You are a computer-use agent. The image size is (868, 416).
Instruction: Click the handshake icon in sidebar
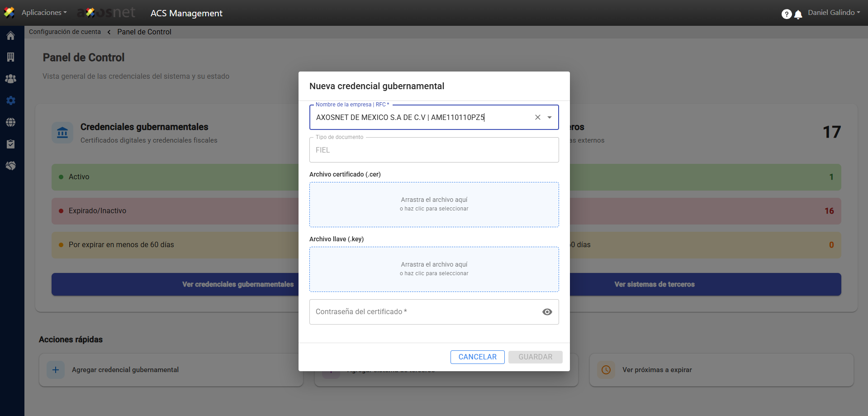[x=11, y=166]
